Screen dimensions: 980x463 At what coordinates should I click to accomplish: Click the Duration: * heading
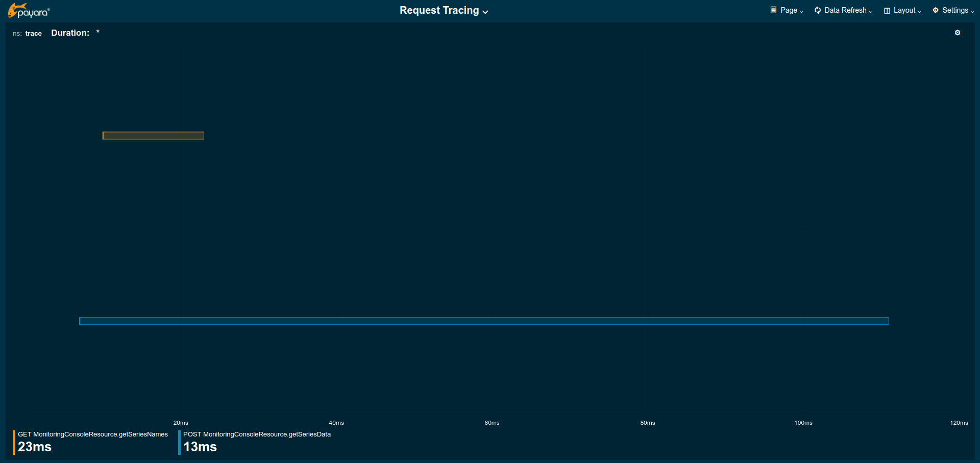point(76,33)
